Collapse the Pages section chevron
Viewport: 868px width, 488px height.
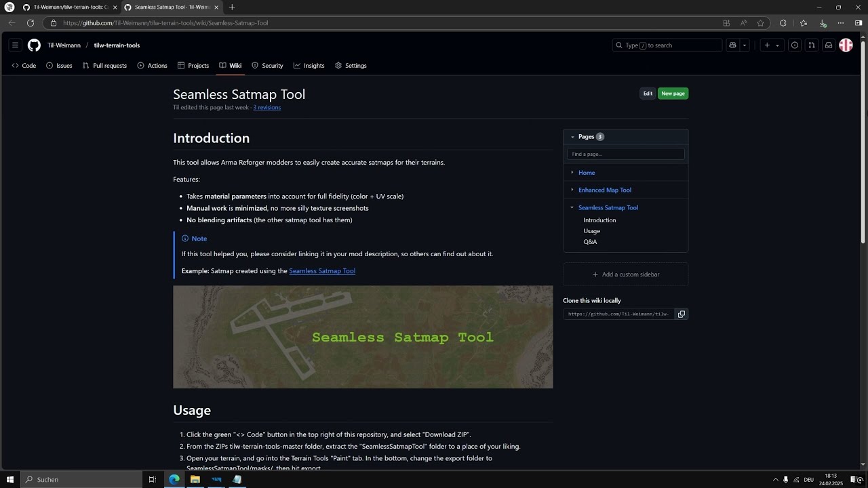pyautogui.click(x=572, y=137)
